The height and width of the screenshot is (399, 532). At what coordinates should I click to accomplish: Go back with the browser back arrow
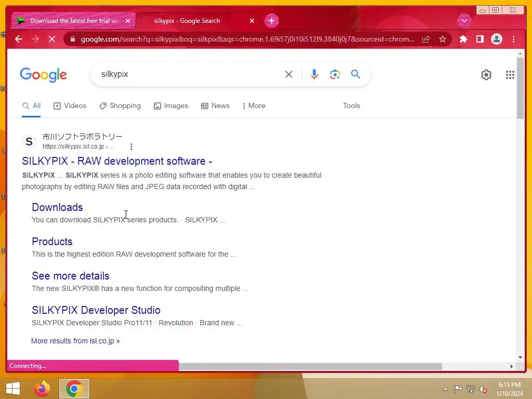(19, 39)
